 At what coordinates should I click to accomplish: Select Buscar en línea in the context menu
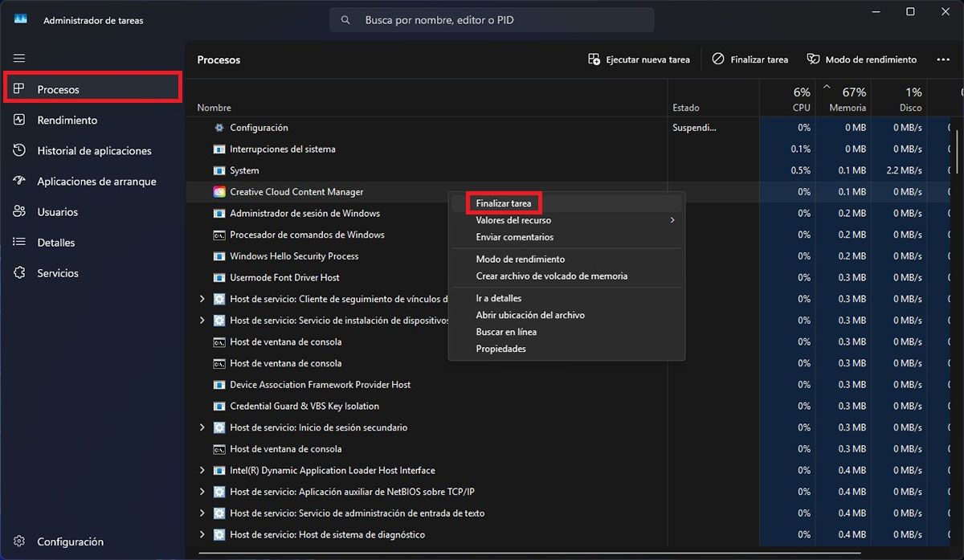point(506,332)
